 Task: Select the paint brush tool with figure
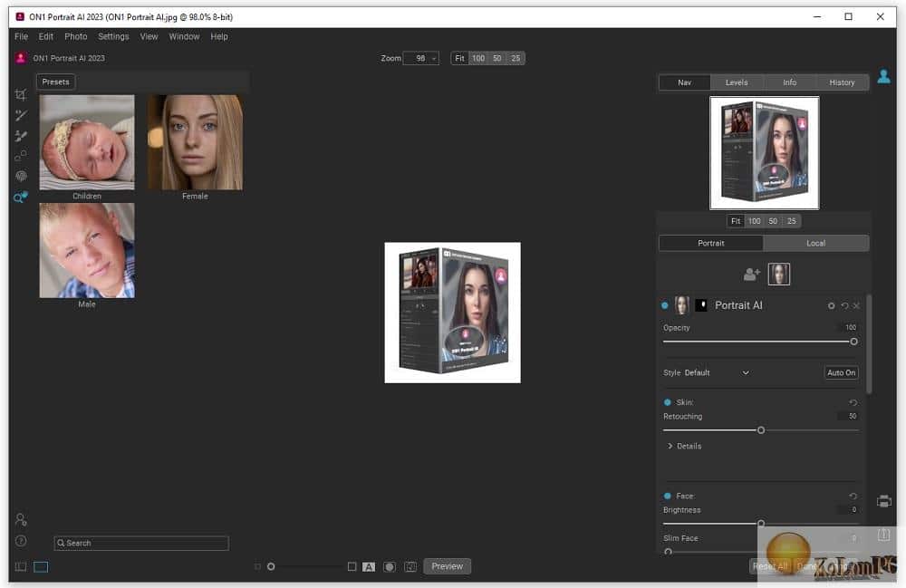pos(21,136)
